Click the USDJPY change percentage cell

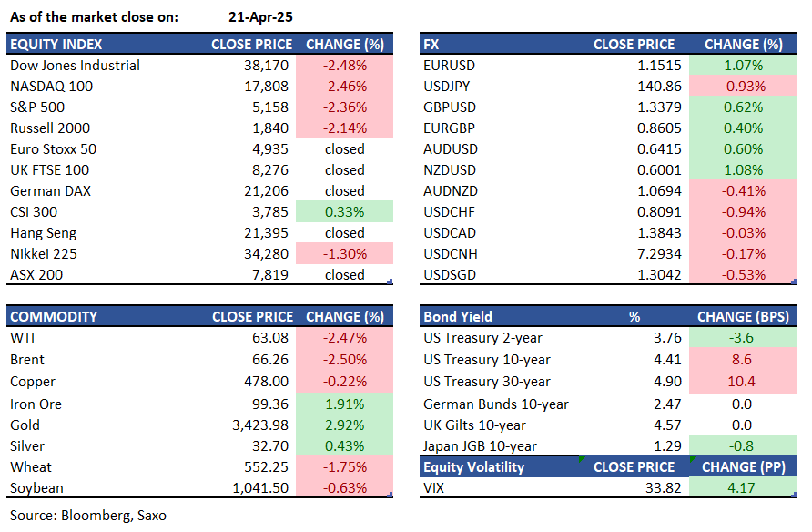coord(743,87)
